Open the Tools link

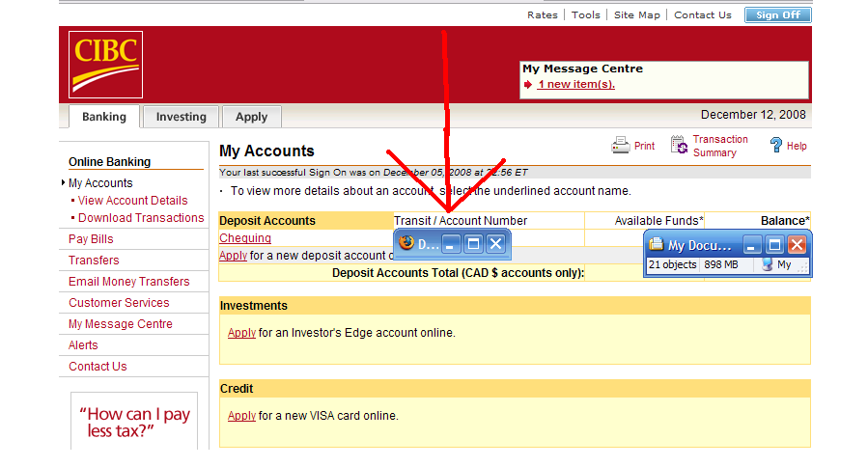click(586, 14)
